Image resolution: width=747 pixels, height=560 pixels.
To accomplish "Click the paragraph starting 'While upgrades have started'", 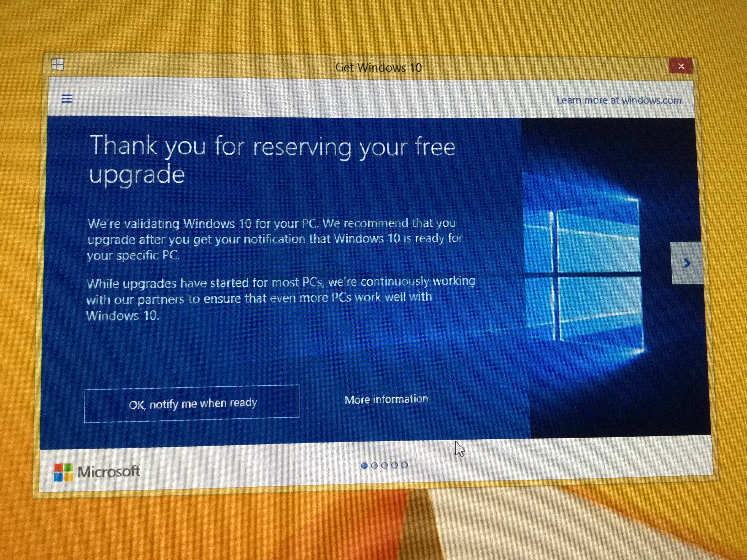I will tap(281, 299).
